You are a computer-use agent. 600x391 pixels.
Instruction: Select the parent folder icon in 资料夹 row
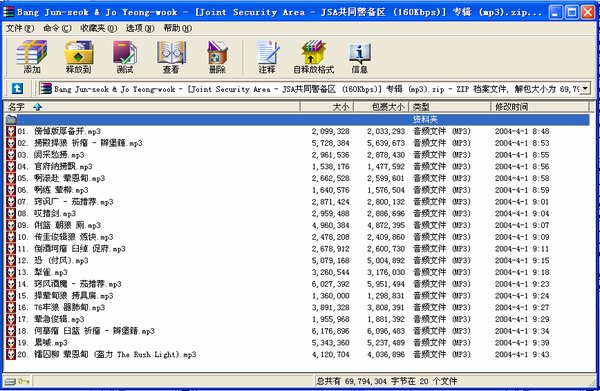(11, 119)
